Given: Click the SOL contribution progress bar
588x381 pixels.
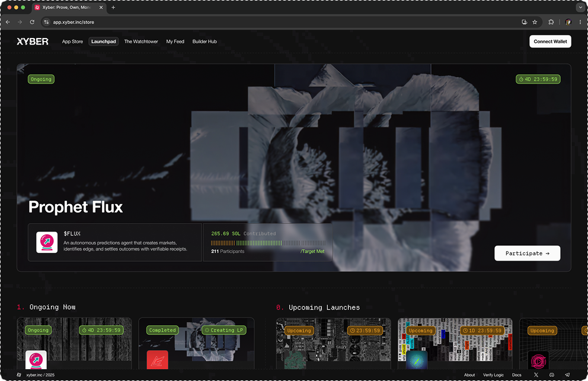Looking at the screenshot, I should 268,243.
